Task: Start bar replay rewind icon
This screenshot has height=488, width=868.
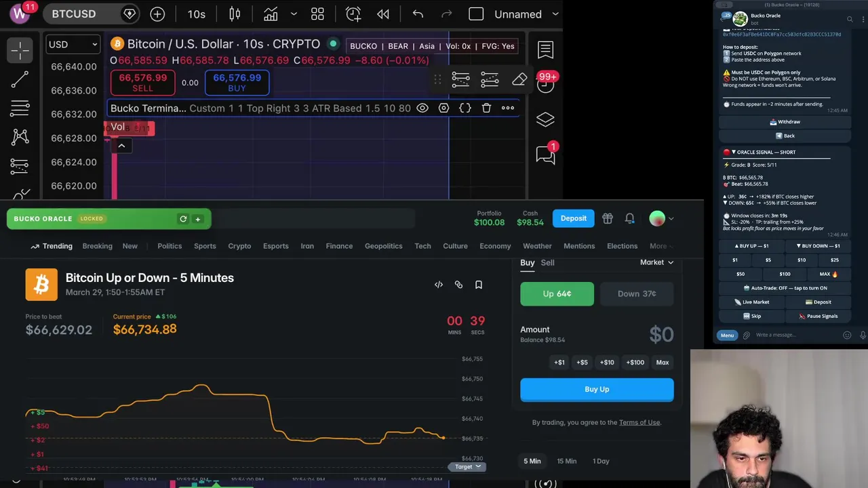Action: point(383,14)
